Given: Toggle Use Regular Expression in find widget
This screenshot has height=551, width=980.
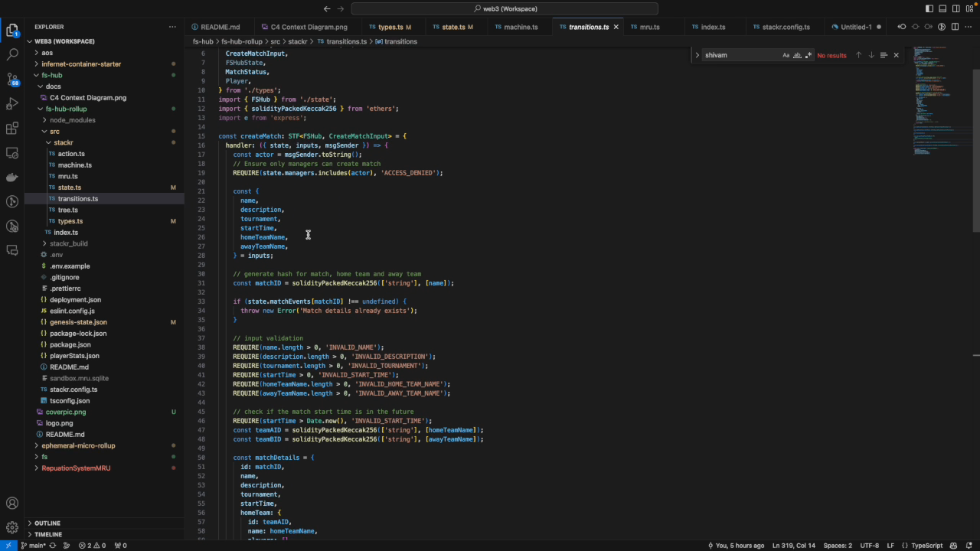Looking at the screenshot, I should [x=808, y=55].
